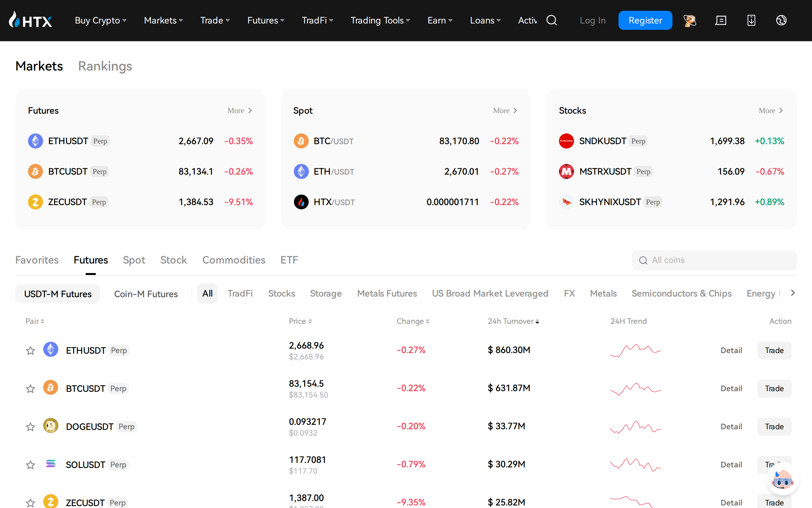Click the ETHUSDT Perp icon in Futures card
Viewport: 812px width, 508px height.
click(x=35, y=141)
